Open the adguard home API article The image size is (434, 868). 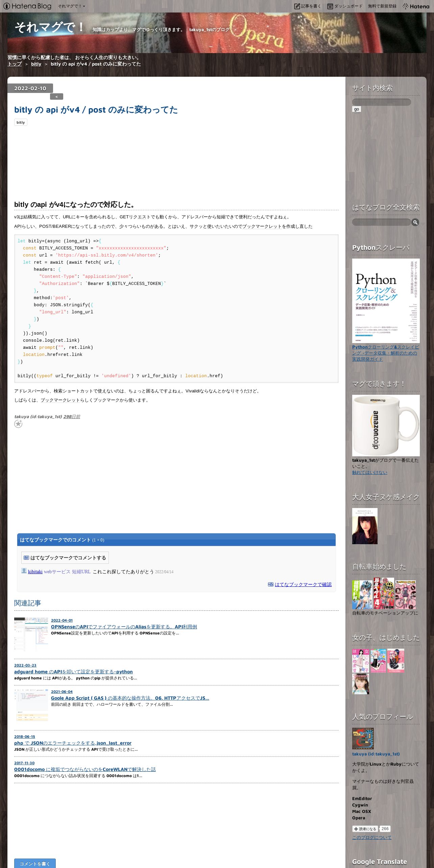73,672
